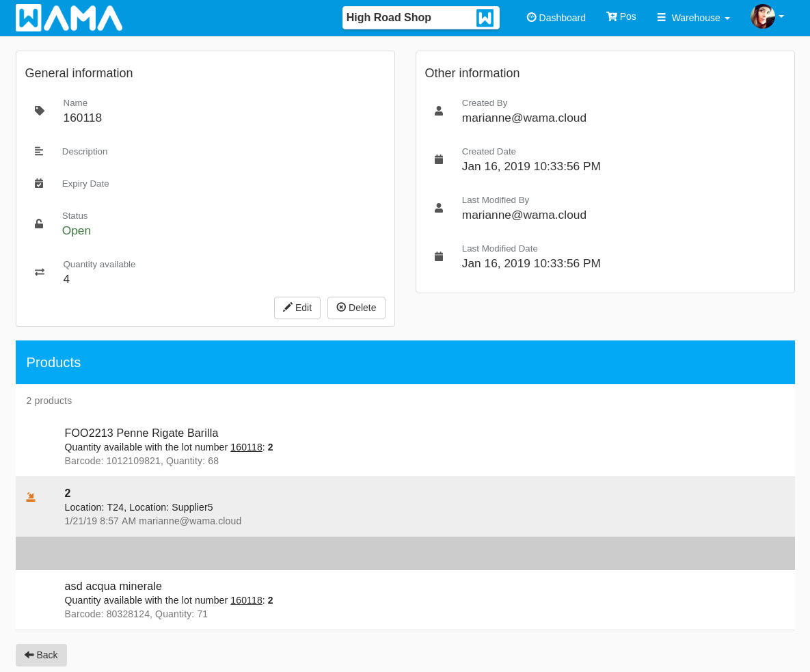Click the Edit button
This screenshot has height=672, width=810.
(297, 308)
